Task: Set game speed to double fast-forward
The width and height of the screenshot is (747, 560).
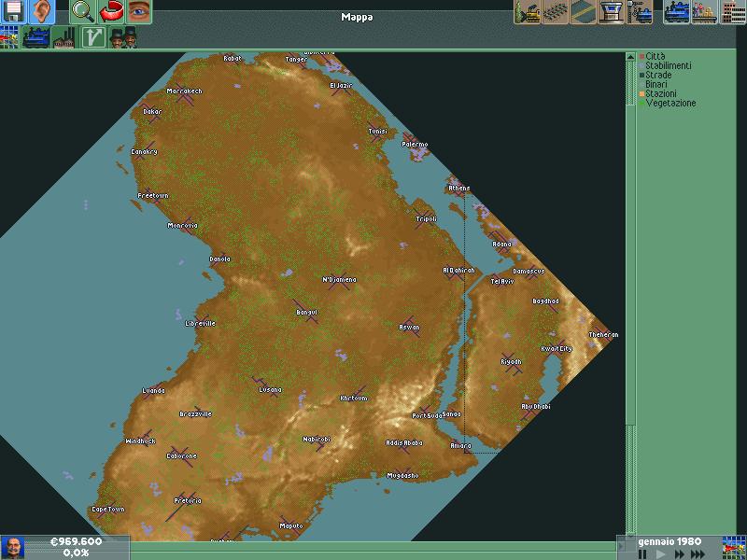Action: [x=679, y=554]
